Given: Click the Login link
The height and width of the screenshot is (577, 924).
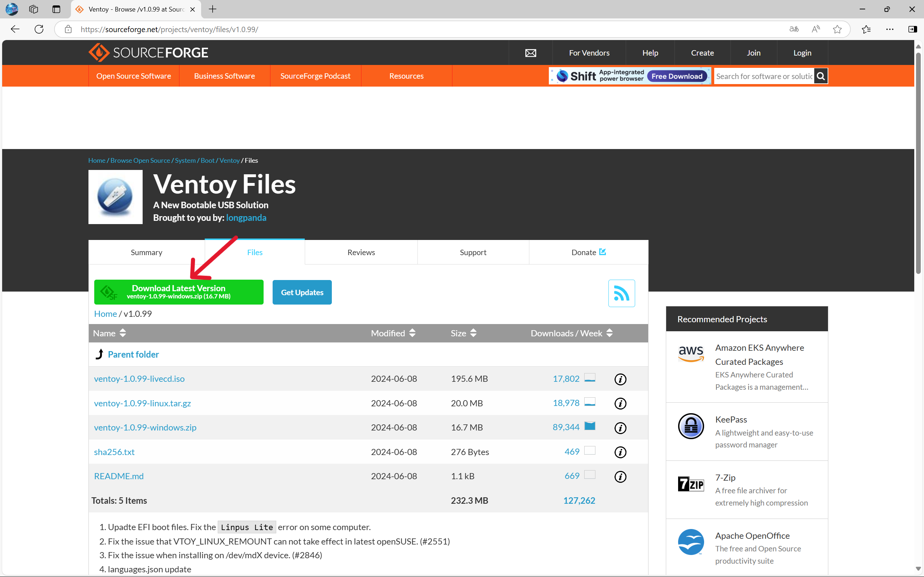Looking at the screenshot, I should (x=802, y=53).
